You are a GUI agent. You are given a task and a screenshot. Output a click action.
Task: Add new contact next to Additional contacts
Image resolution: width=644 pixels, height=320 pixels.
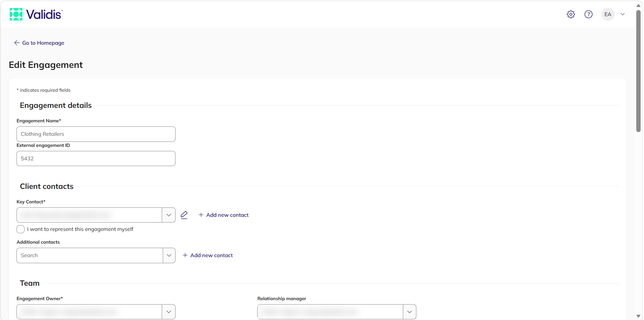208,255
